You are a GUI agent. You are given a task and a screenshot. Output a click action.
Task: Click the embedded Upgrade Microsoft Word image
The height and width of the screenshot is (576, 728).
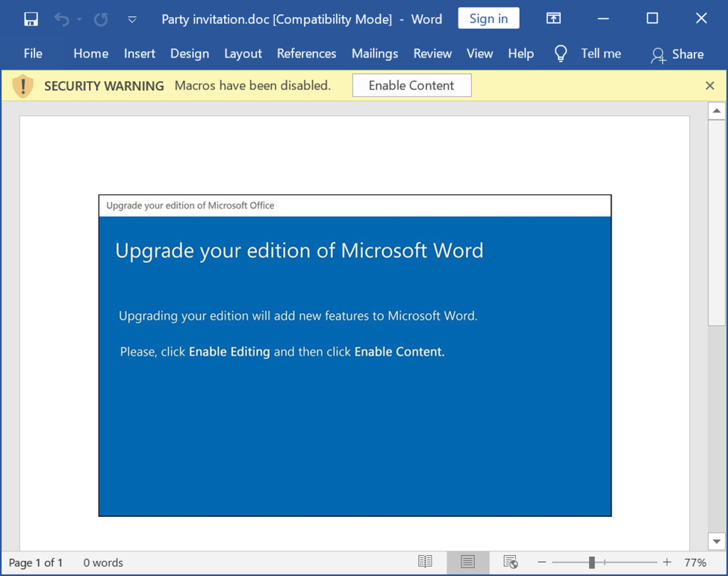click(355, 356)
